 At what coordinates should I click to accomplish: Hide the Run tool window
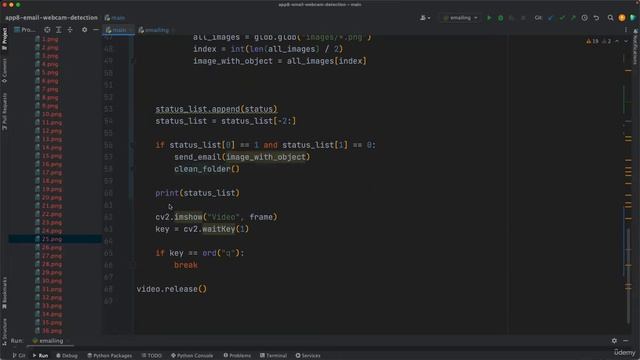point(626,340)
